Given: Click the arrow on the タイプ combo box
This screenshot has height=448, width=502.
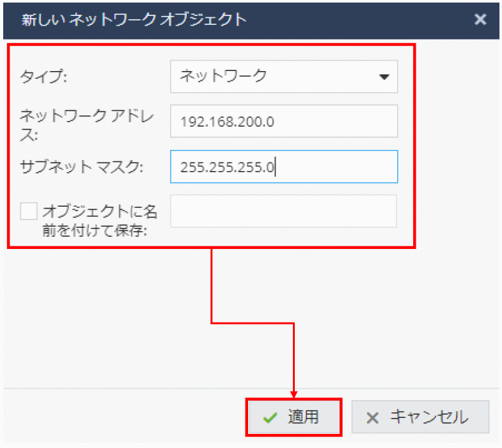Looking at the screenshot, I should pyautogui.click(x=384, y=77).
